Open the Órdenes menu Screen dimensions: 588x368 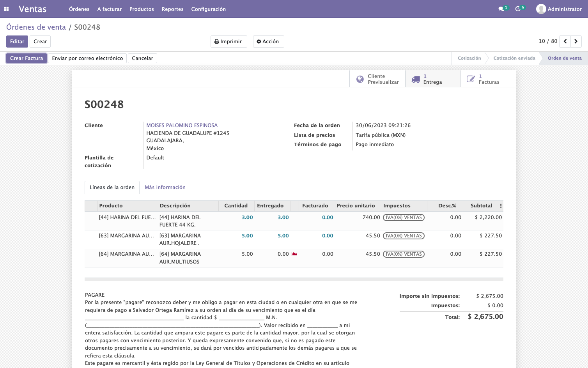coord(79,9)
